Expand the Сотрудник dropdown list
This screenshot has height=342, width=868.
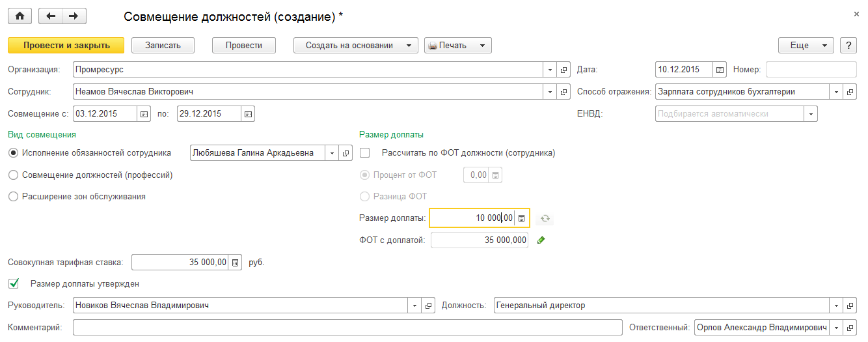pyautogui.click(x=550, y=92)
